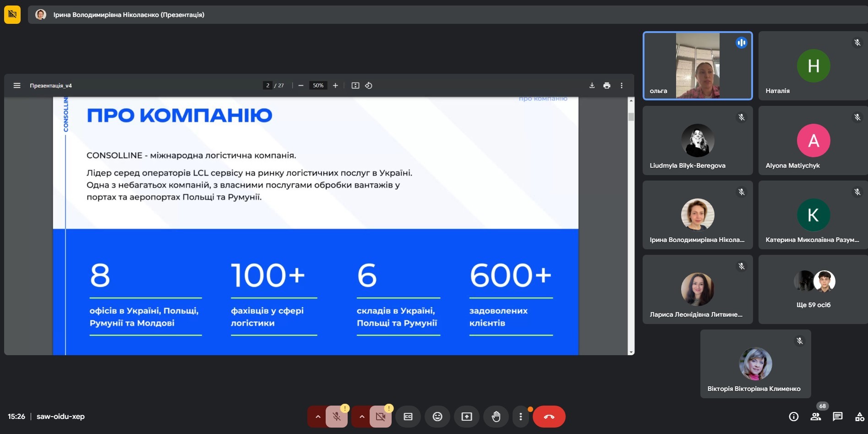Raise your hand

pos(496,417)
